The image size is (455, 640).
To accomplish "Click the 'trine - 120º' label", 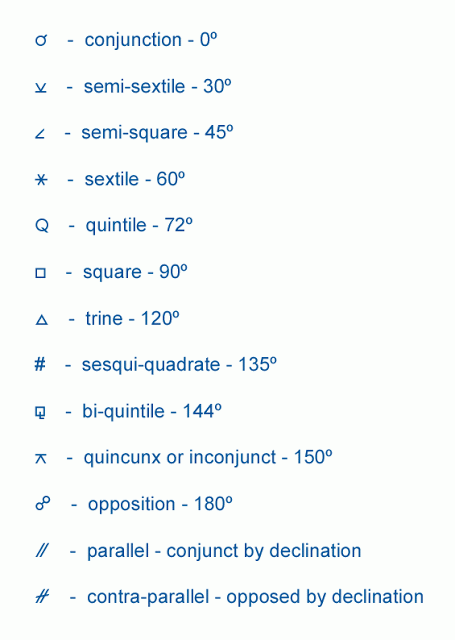I will (132, 319).
